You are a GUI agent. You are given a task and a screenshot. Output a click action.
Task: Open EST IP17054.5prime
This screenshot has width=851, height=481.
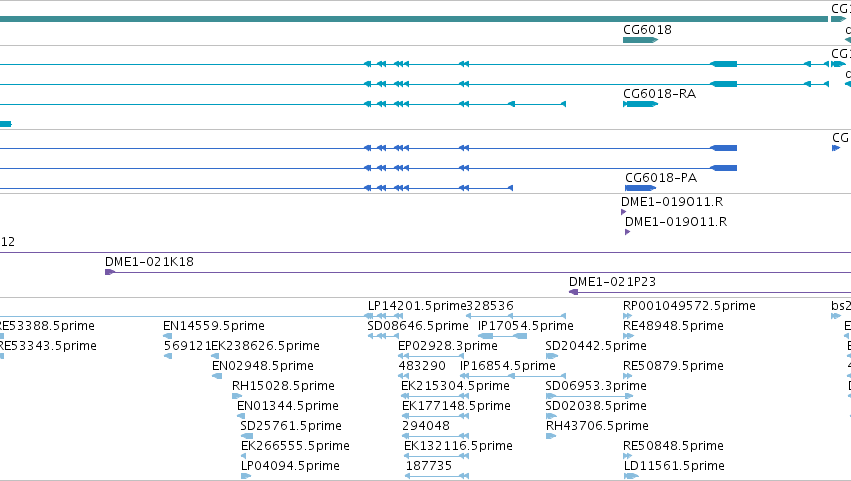(x=525, y=326)
